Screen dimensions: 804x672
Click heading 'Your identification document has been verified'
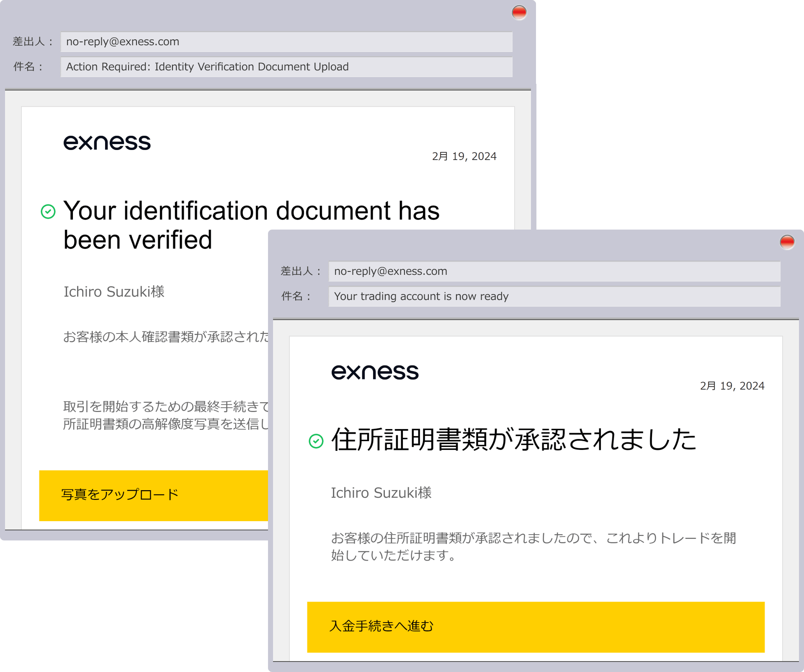point(251,225)
